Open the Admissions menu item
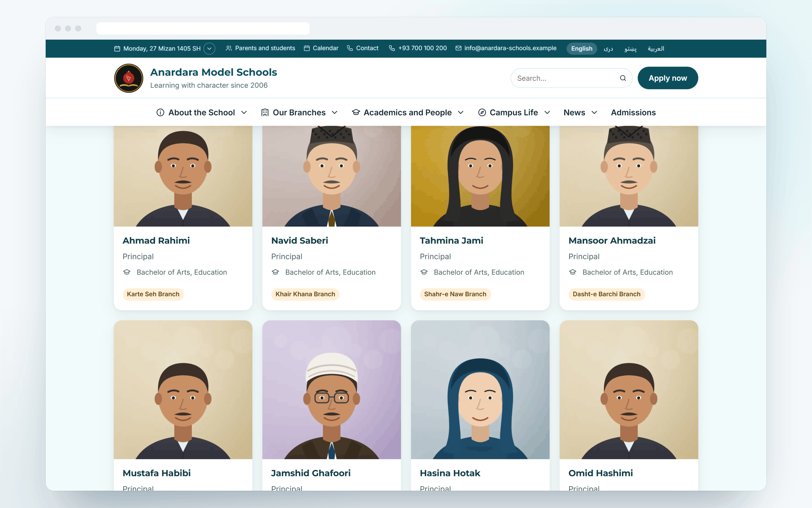 [x=633, y=113]
